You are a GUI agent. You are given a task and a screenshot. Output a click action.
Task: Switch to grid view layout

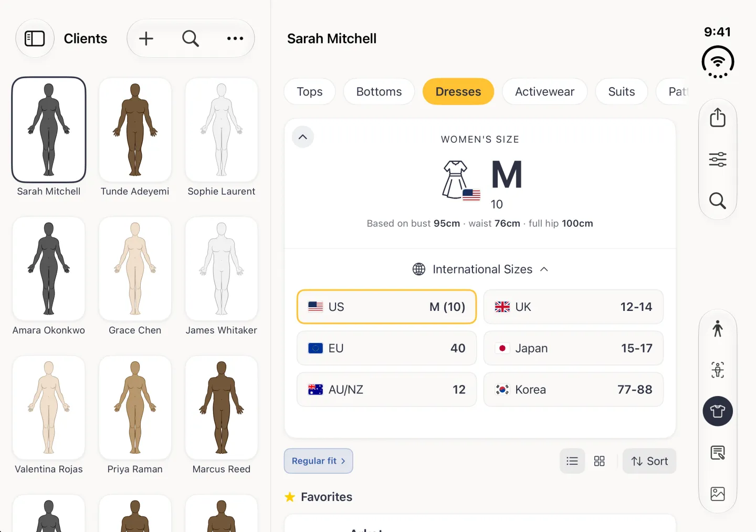(599, 461)
